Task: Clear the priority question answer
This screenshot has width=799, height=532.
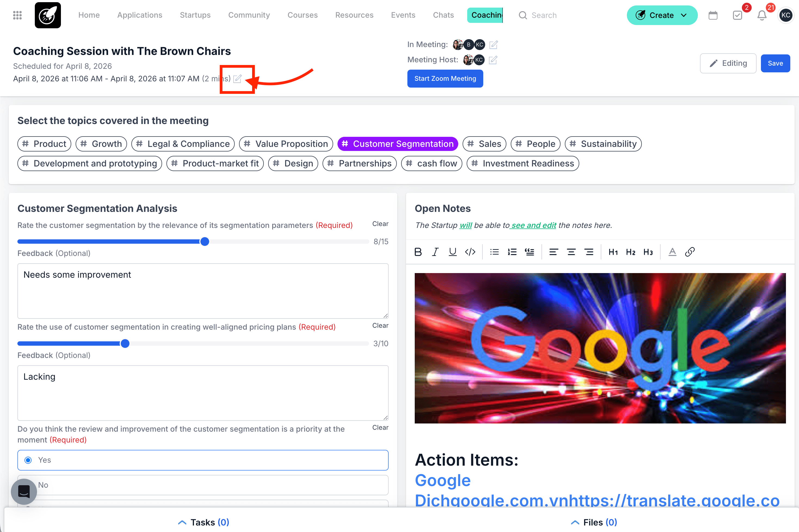Action: click(x=380, y=428)
